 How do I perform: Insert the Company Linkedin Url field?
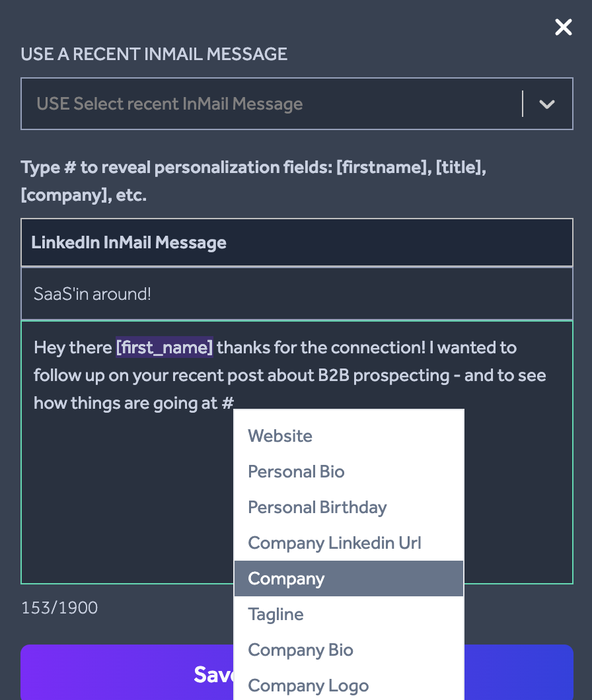tap(348, 543)
